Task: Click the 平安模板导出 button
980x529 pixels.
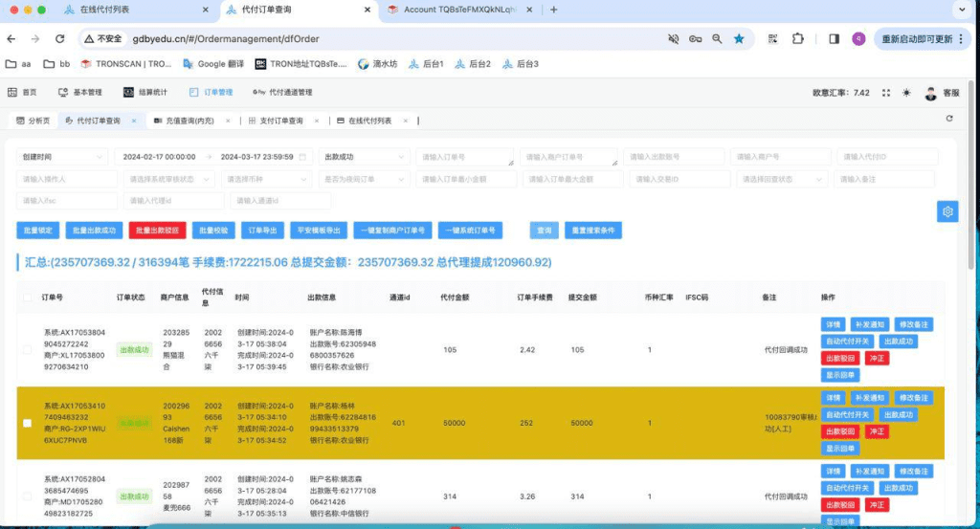Action: (319, 231)
